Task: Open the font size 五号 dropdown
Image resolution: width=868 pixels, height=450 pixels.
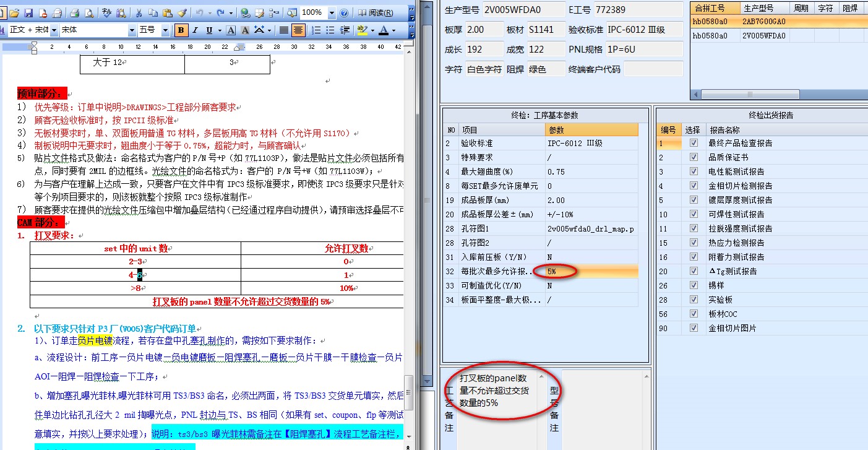Action: pyautogui.click(x=165, y=30)
